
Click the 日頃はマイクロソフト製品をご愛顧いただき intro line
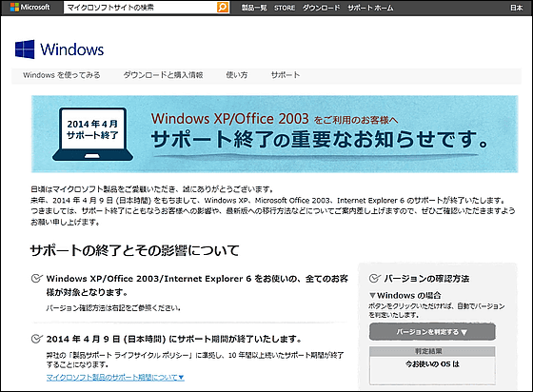[152, 189]
